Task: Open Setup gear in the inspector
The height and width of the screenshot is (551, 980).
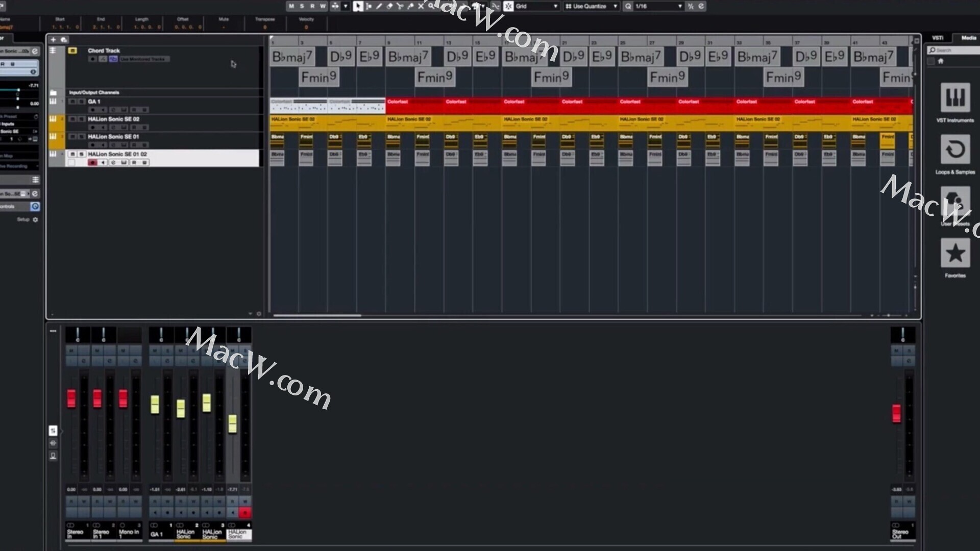Action: tap(35, 220)
